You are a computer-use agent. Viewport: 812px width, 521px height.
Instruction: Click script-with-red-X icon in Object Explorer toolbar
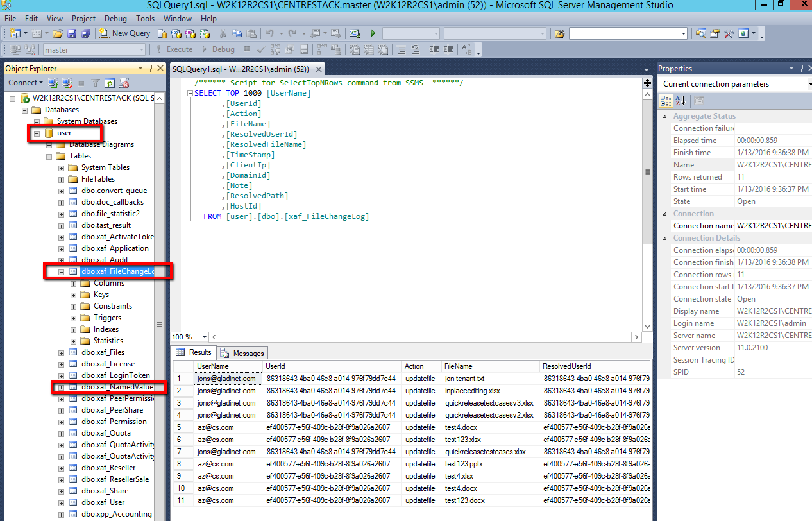pyautogui.click(x=124, y=83)
